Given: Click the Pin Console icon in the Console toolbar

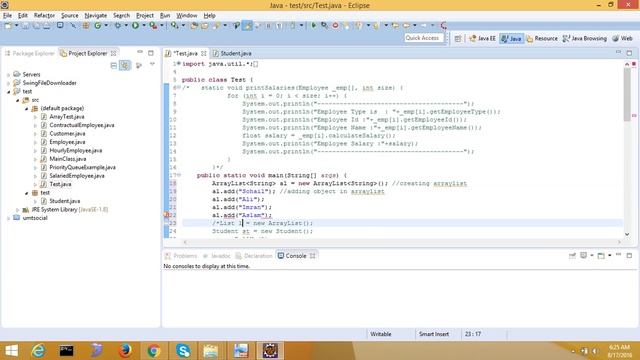Looking at the screenshot, I should coord(572,256).
